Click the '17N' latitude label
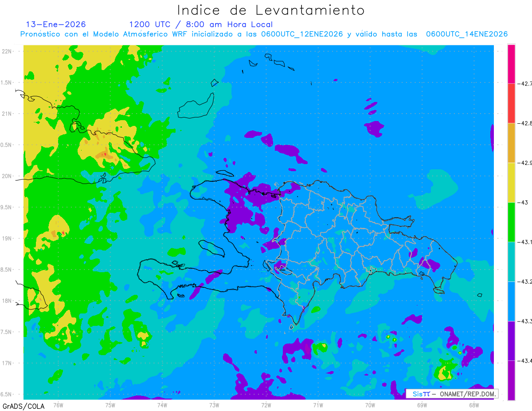 (x=6, y=363)
